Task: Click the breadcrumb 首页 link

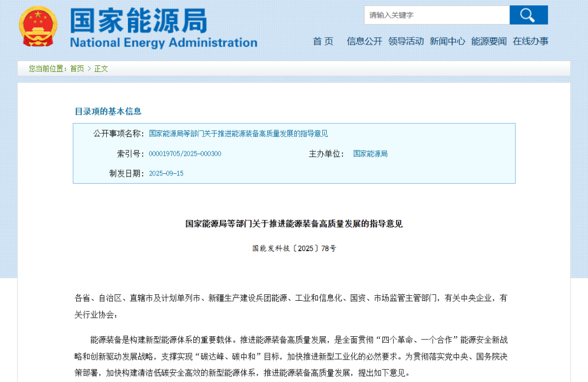Action: coord(77,69)
